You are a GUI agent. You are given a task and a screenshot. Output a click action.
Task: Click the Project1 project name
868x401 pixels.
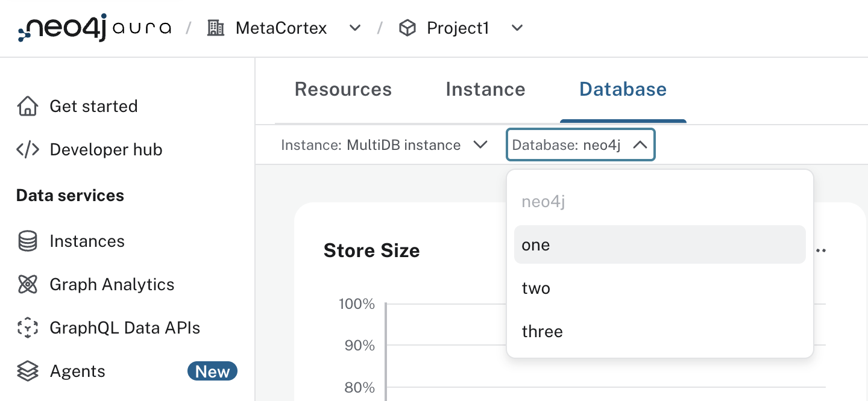point(458,28)
